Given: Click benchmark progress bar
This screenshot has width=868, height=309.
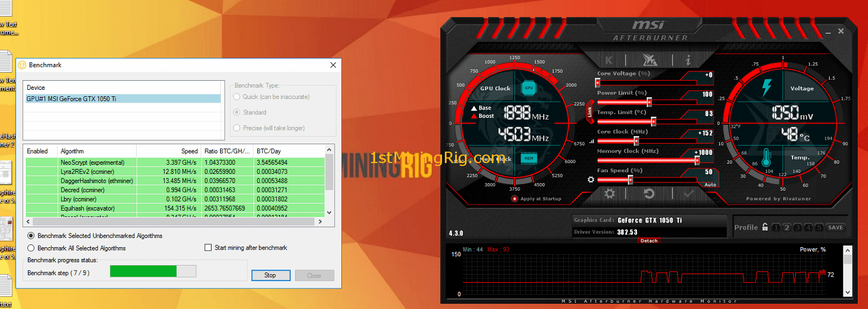Looking at the screenshot, I should (153, 271).
